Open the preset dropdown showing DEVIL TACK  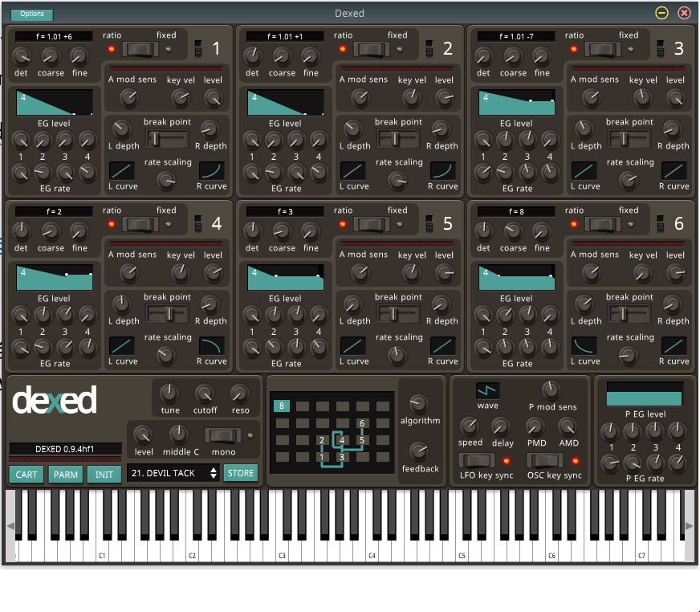[x=173, y=473]
